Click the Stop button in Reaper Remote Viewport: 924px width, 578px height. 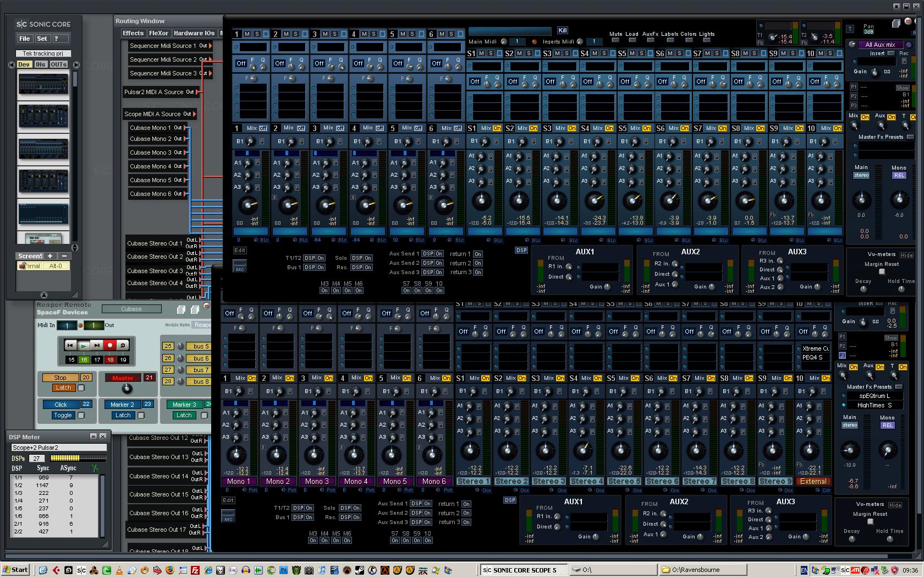click(61, 378)
